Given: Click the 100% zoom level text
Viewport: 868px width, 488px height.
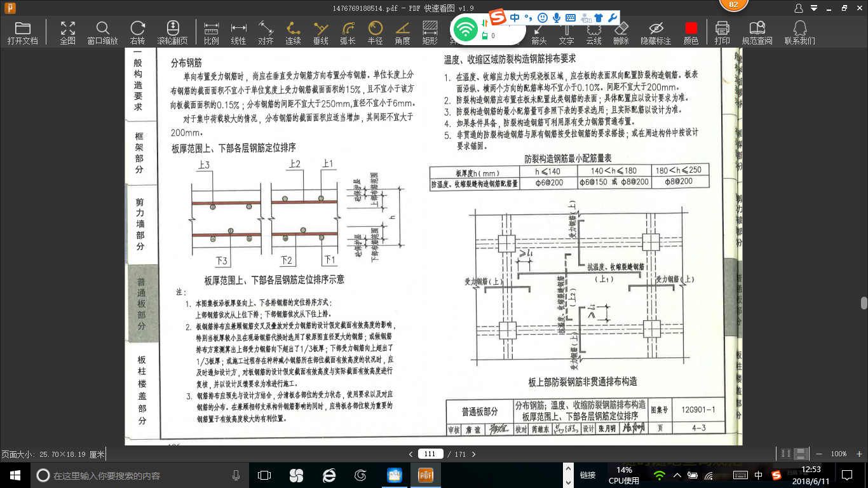Looking at the screenshot, I should coord(838,454).
